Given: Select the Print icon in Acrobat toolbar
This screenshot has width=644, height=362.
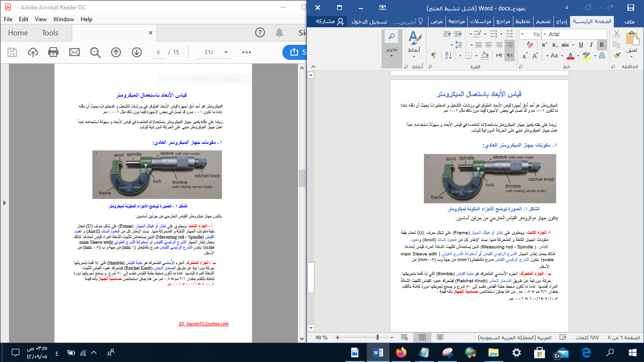Looking at the screenshot, I should [x=54, y=53].
